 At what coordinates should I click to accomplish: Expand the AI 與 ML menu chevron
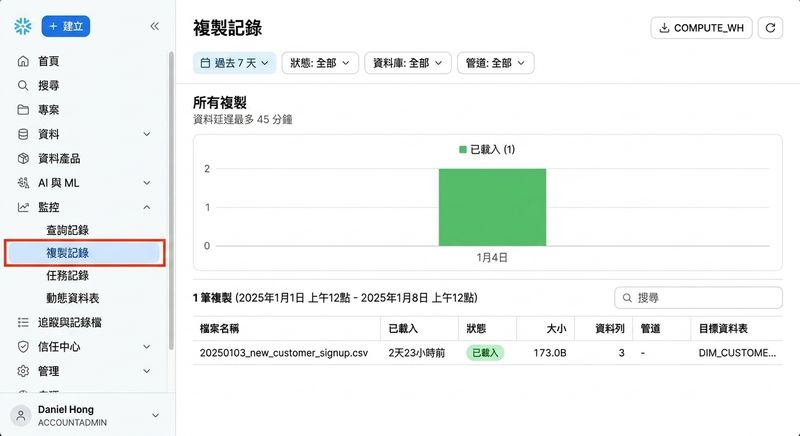pyautogui.click(x=146, y=183)
